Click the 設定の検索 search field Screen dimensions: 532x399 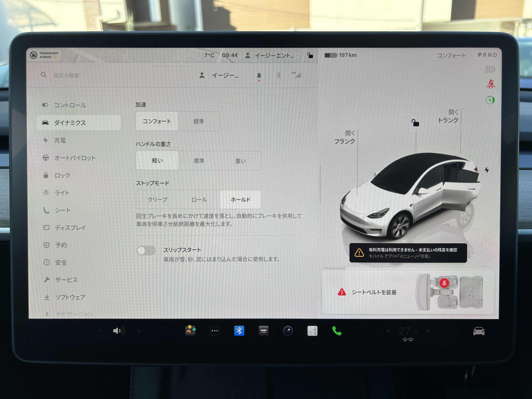[x=66, y=75]
